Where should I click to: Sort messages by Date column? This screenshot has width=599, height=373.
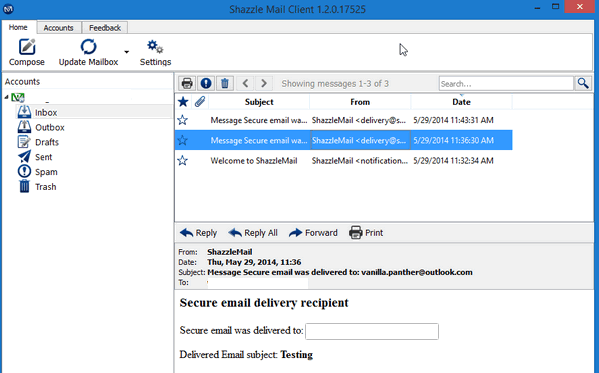pyautogui.click(x=461, y=102)
